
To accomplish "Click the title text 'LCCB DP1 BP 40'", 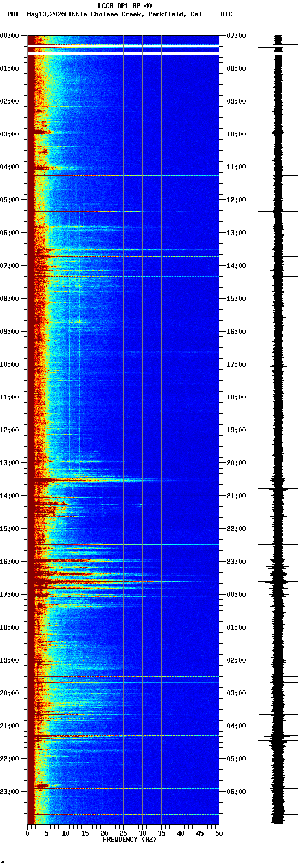I will coord(125,6).
